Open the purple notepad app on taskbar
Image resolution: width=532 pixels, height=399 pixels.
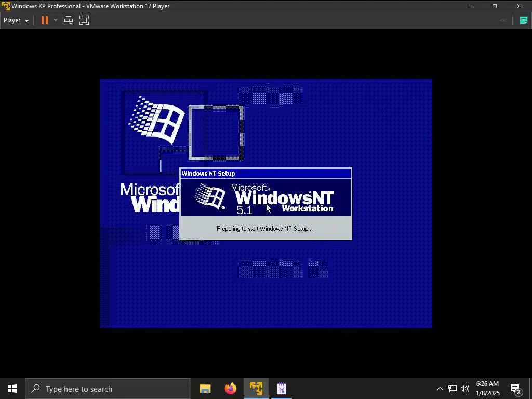click(282, 389)
